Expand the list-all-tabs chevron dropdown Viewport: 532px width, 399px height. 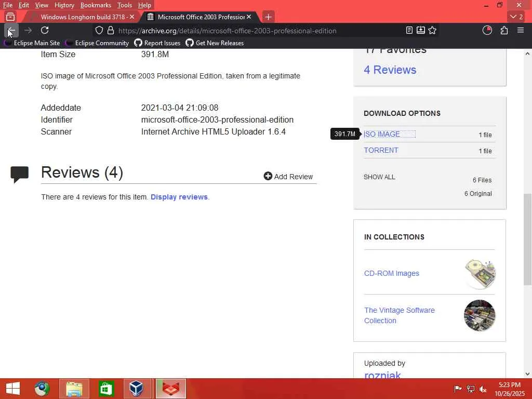click(517, 17)
